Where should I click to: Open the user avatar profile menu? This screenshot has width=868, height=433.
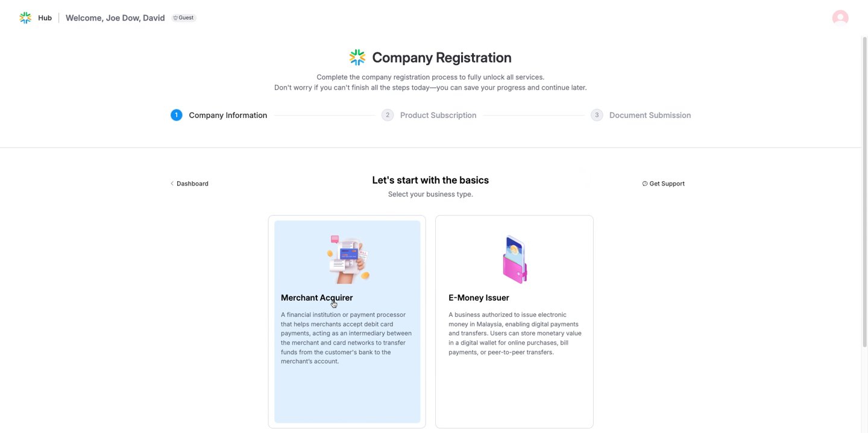(x=840, y=18)
